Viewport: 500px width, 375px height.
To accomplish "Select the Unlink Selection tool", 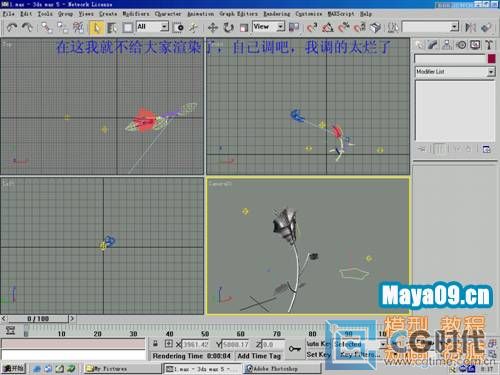I will 62,27.
